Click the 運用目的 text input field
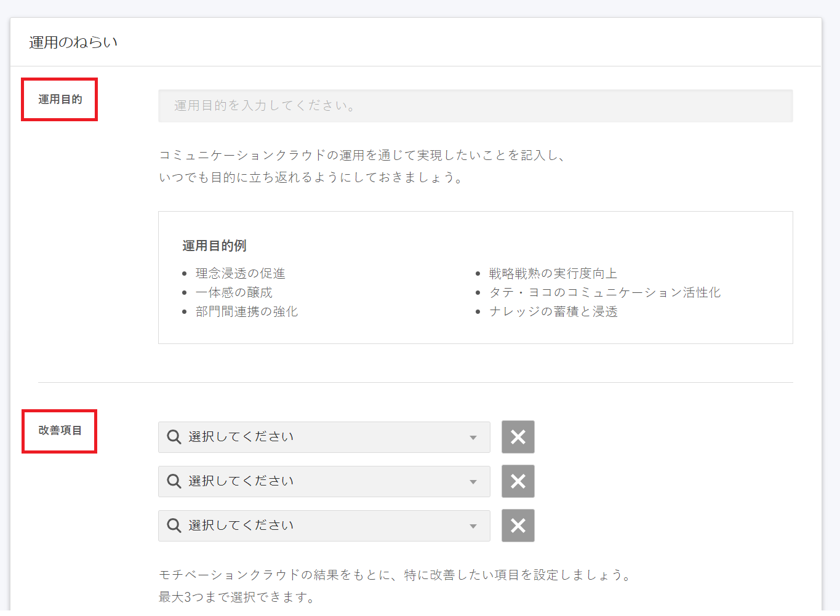Image resolution: width=840 pixels, height=616 pixels. (475, 106)
